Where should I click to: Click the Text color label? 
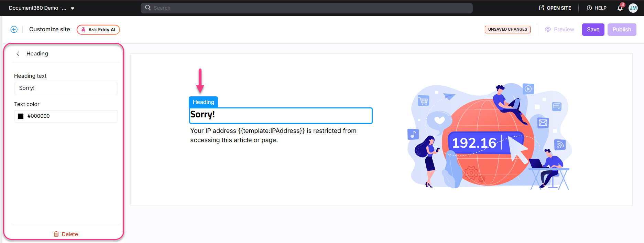pos(27,104)
